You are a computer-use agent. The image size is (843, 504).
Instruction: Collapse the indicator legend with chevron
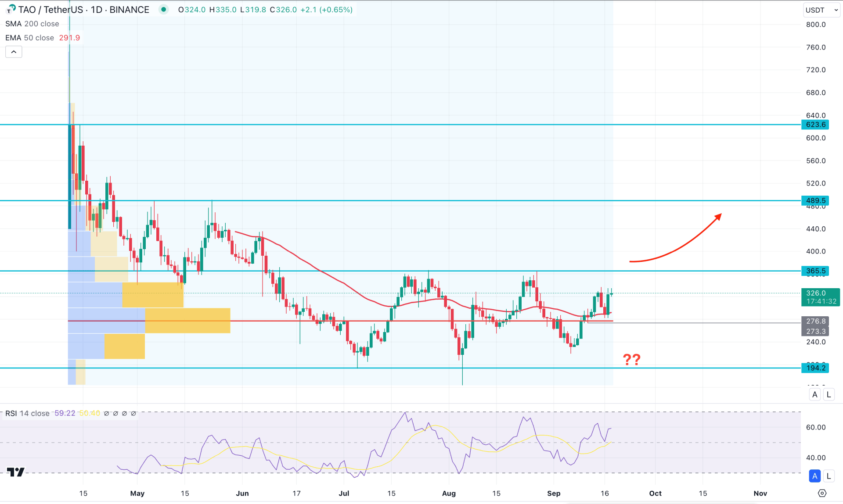[14, 52]
